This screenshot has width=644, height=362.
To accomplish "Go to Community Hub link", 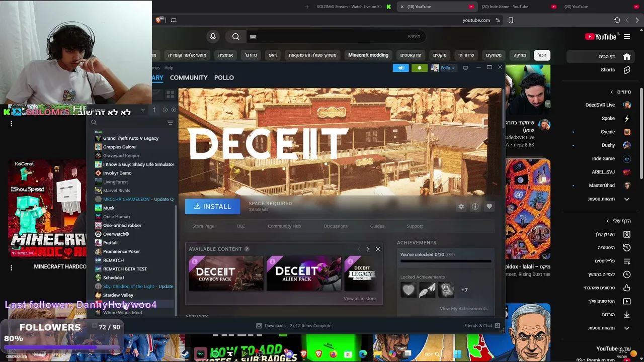I will click(x=284, y=226).
